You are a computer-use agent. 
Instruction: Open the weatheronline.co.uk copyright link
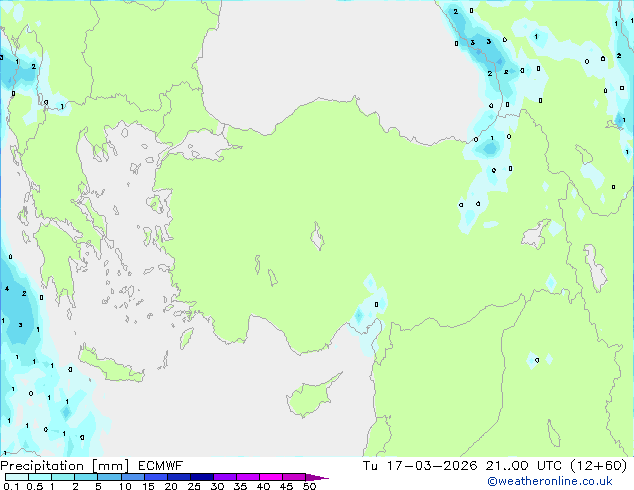pos(549,481)
